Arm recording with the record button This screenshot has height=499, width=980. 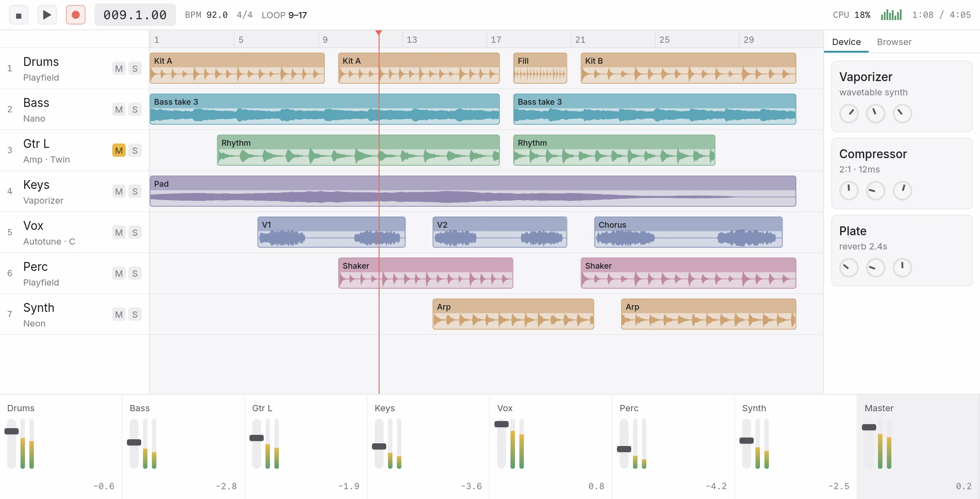point(76,15)
